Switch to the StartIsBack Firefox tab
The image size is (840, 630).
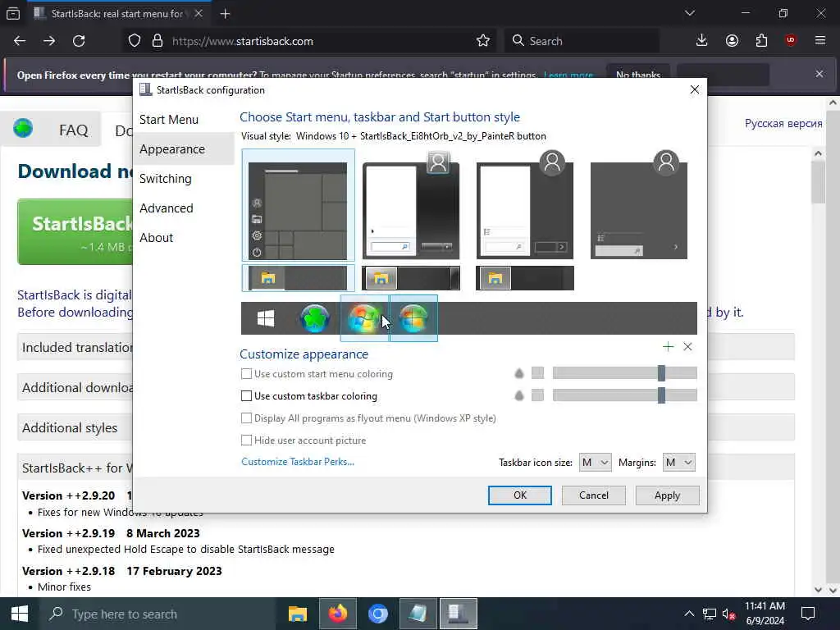click(x=118, y=14)
